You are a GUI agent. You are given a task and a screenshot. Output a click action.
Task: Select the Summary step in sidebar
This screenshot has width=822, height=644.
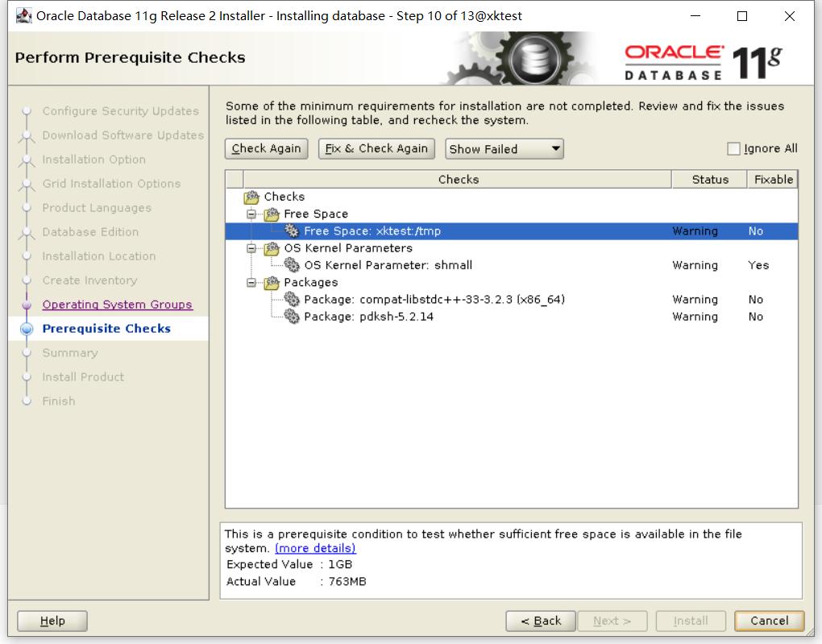click(70, 353)
